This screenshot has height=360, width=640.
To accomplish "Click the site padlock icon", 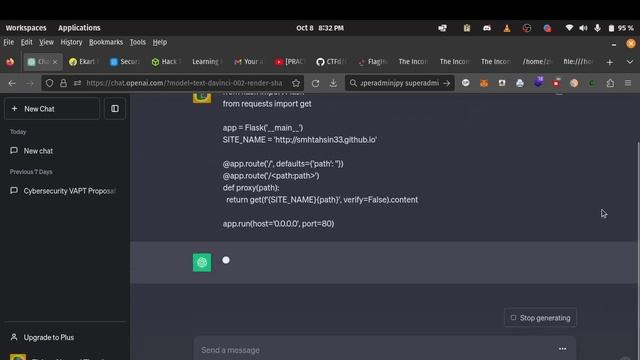I will coord(63,83).
